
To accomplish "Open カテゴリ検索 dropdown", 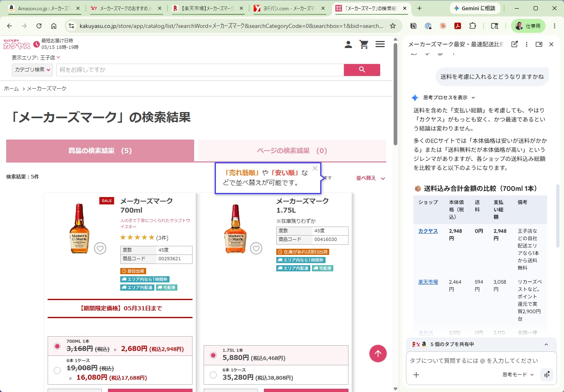I will click(32, 70).
